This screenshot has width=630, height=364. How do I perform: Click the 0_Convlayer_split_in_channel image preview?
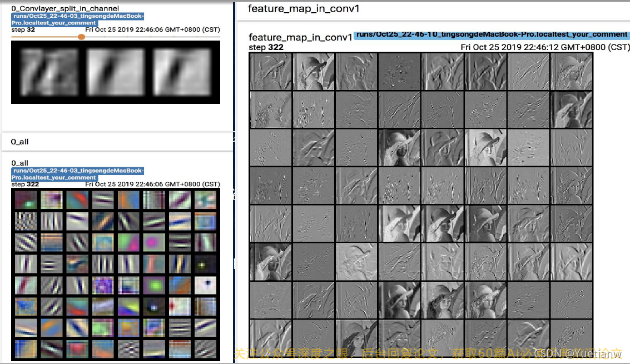[x=116, y=72]
